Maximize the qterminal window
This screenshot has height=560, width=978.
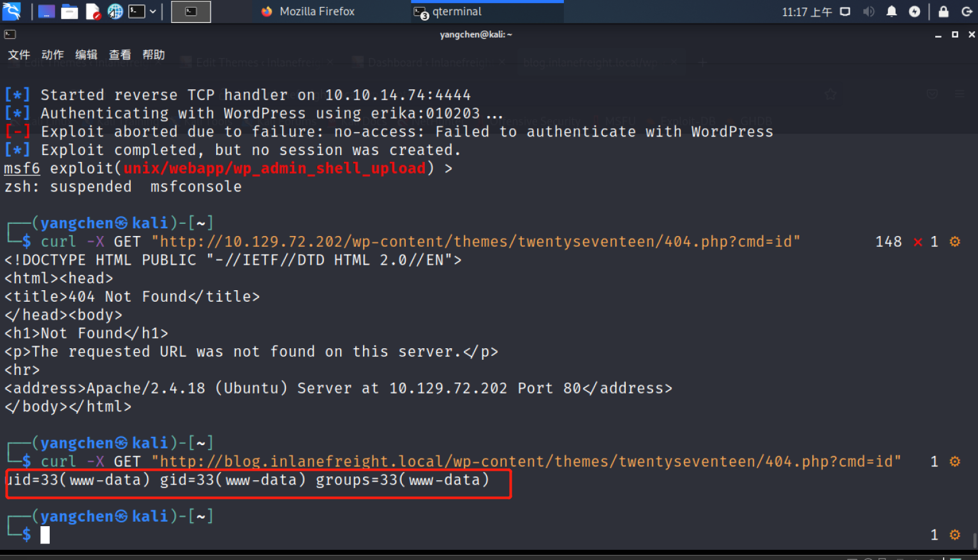[955, 34]
